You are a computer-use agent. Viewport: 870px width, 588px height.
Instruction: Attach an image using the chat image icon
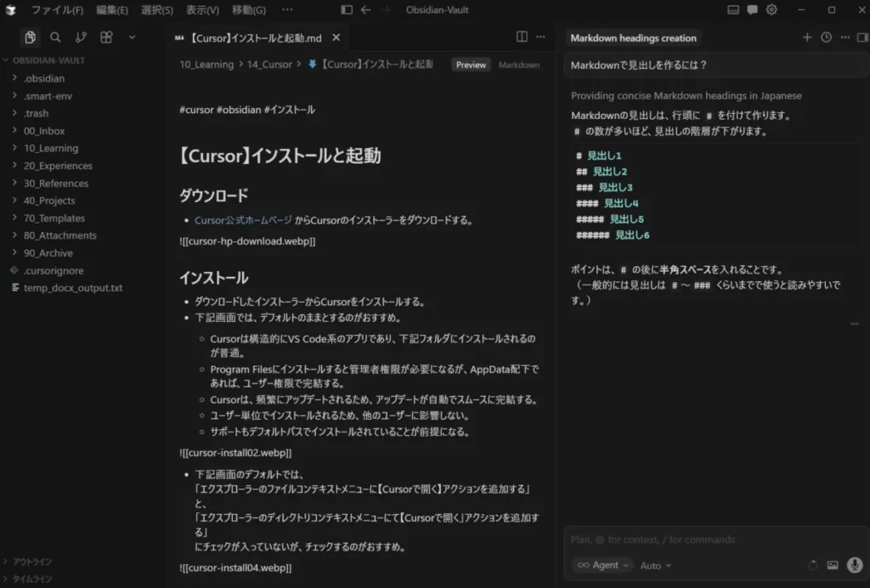coord(833,565)
